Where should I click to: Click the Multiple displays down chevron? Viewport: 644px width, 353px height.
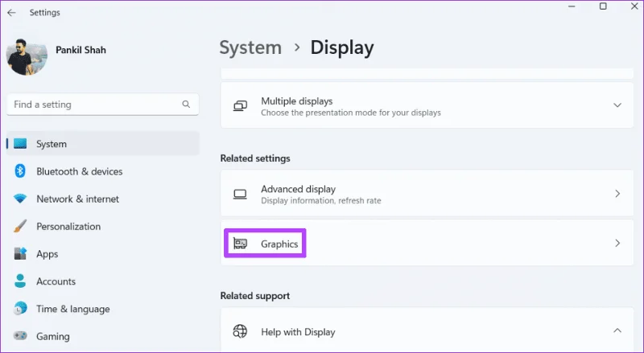[x=617, y=105]
